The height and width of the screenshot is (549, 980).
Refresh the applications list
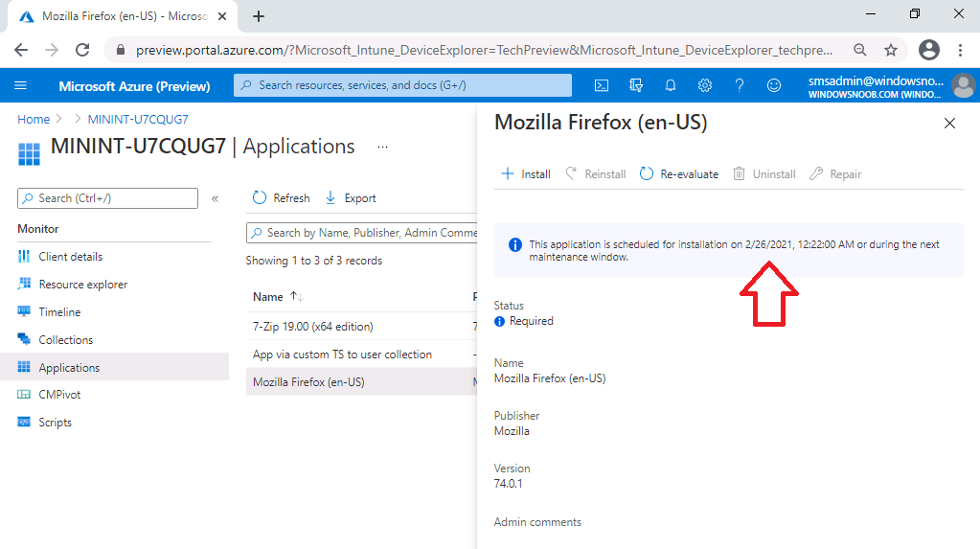(x=282, y=198)
